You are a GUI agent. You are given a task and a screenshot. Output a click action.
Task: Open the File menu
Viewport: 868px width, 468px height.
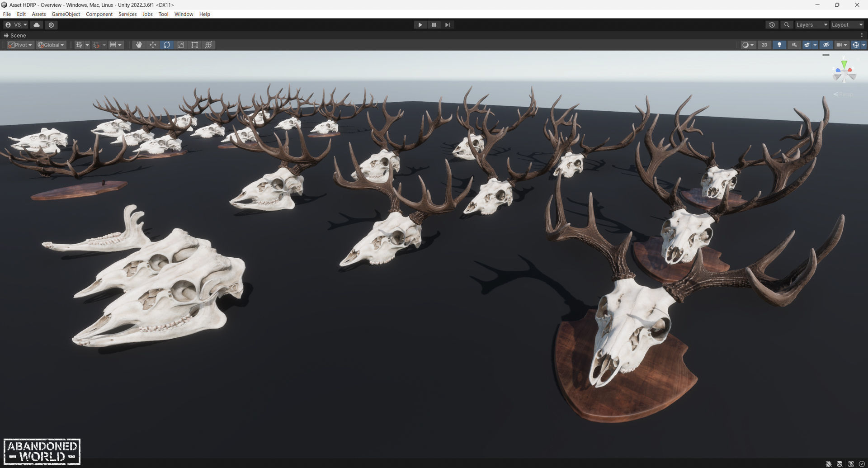pos(7,14)
